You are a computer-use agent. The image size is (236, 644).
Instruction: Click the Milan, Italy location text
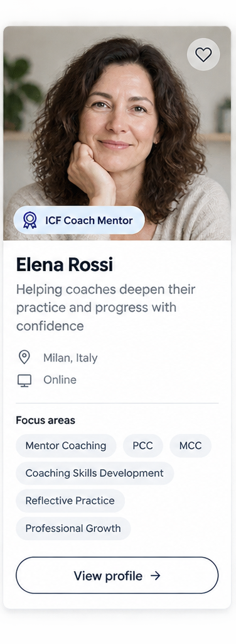pyautogui.click(x=70, y=358)
